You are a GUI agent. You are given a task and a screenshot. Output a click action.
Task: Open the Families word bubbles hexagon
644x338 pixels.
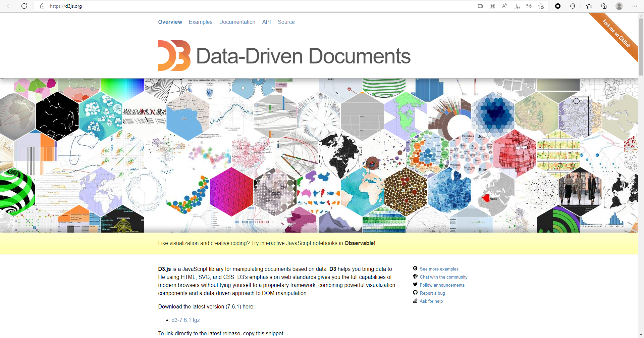(x=471, y=154)
